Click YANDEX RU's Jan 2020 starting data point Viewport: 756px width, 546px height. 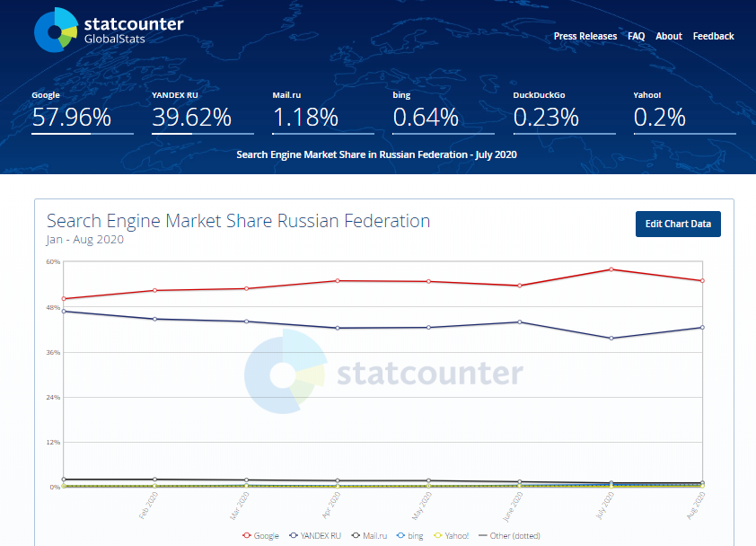[x=64, y=311]
